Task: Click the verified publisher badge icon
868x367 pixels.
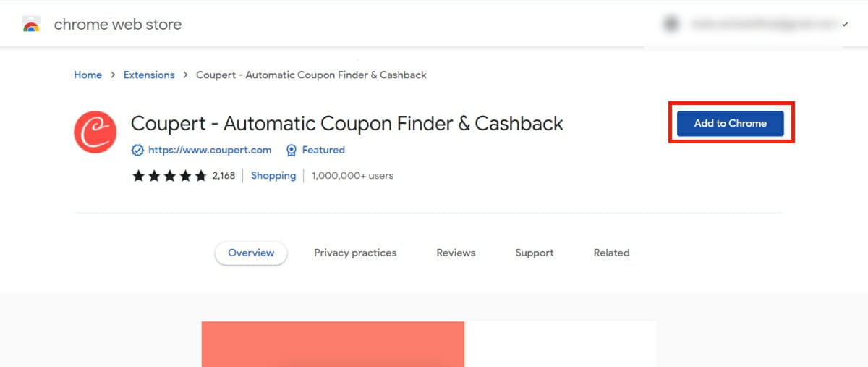Action: coord(137,151)
